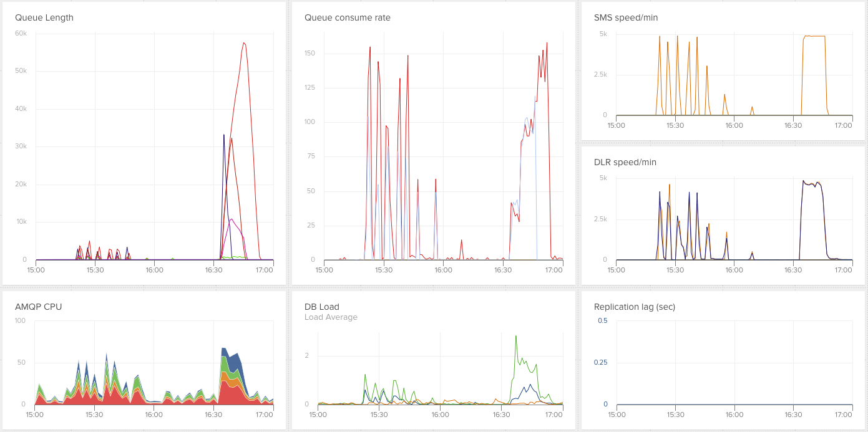Click the 5k axis label in SMS speed/min
Image resolution: width=868 pixels, height=432 pixels.
tap(603, 33)
